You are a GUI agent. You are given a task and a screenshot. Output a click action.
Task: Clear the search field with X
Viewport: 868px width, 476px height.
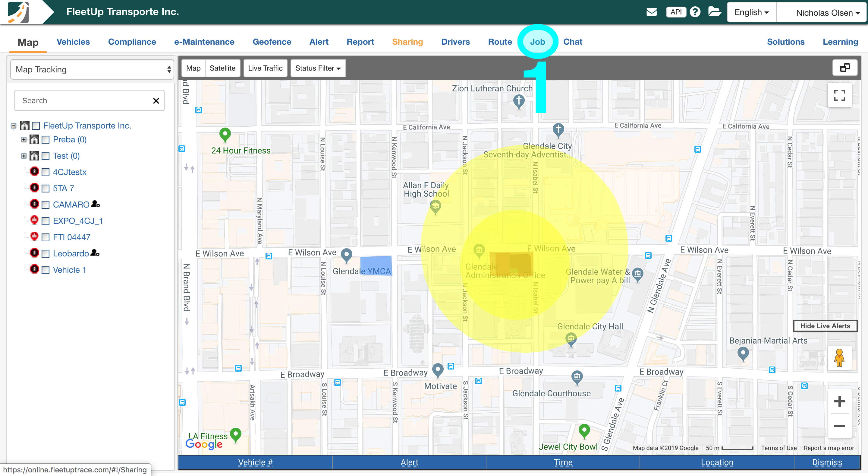pyautogui.click(x=156, y=100)
